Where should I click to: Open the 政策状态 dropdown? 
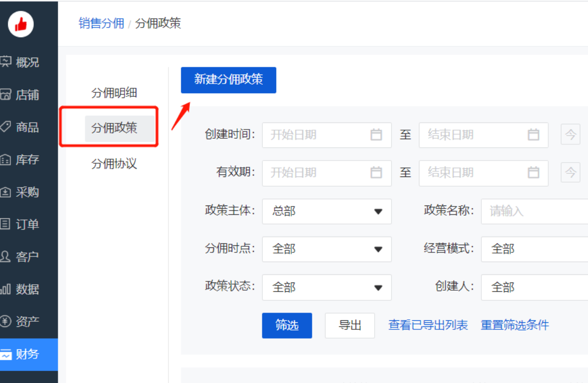327,287
